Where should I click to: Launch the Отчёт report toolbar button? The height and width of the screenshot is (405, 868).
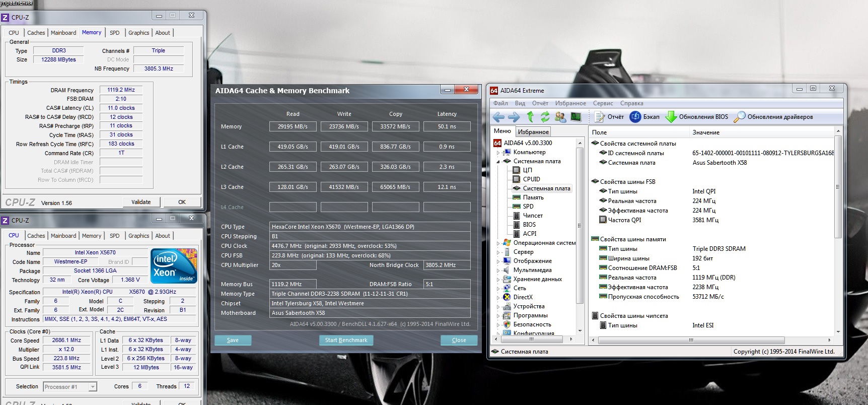click(x=609, y=117)
